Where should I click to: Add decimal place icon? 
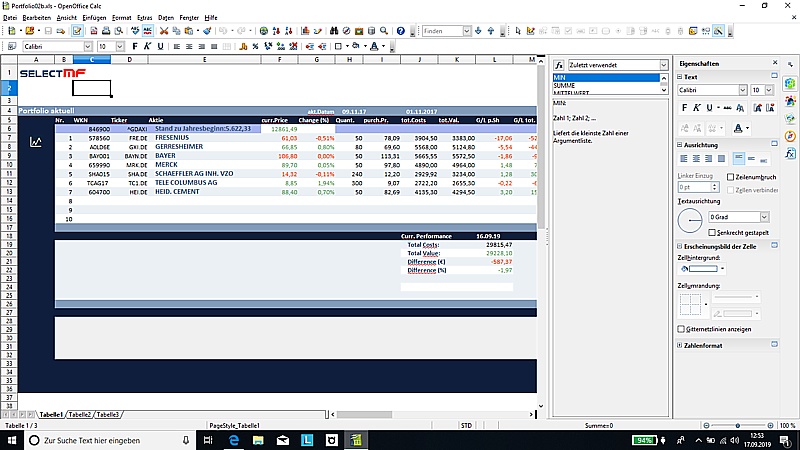[x=281, y=46]
